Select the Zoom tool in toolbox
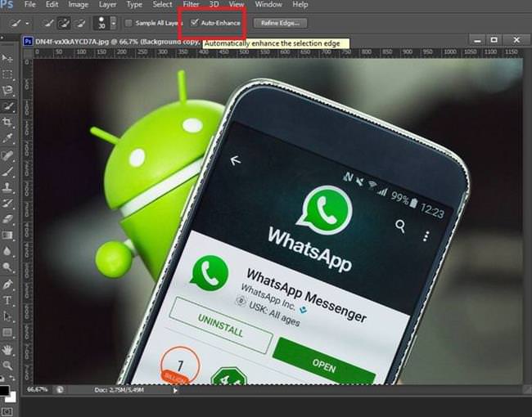Screen dimensions: 532x417 pyautogui.click(x=7, y=365)
